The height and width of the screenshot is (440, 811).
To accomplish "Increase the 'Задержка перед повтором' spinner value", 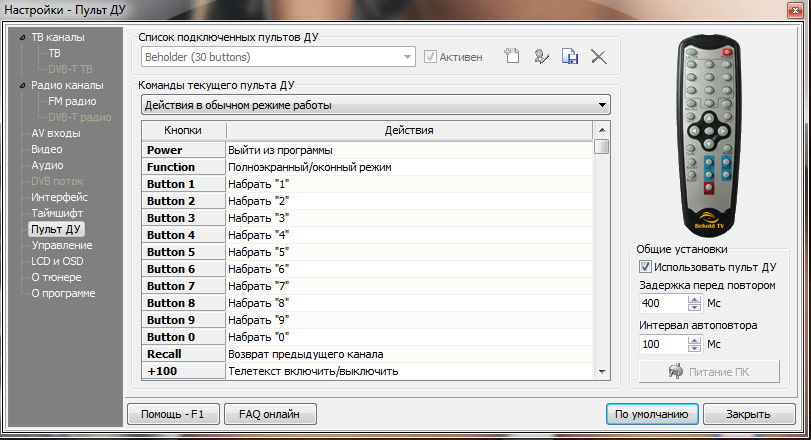I will click(695, 299).
